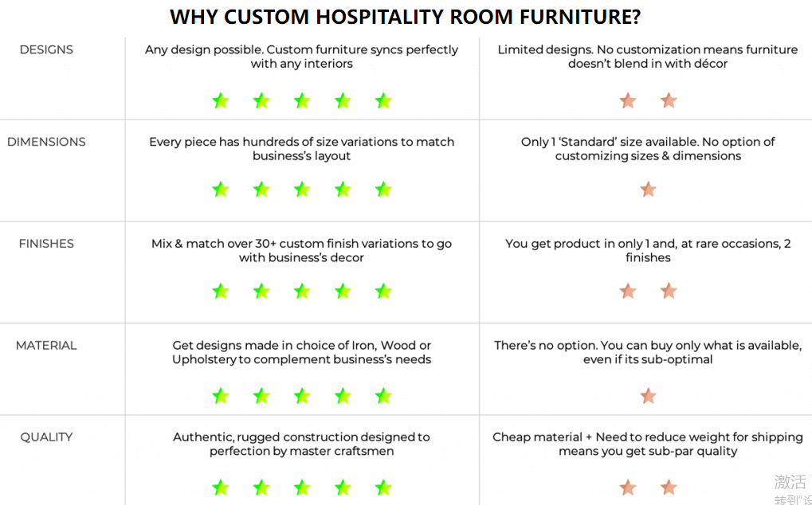Click the QUALITY row label
The image size is (812, 505).
coord(46,437)
